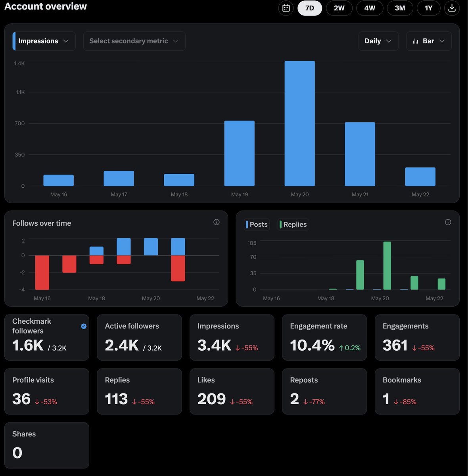The image size is (468, 476).
Task: Open the Bookmarks card
Action: point(417,392)
